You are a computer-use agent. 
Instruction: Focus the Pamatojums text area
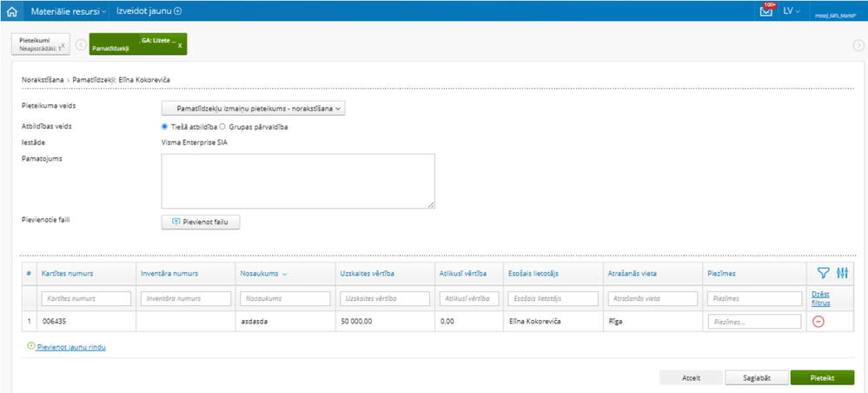(298, 181)
